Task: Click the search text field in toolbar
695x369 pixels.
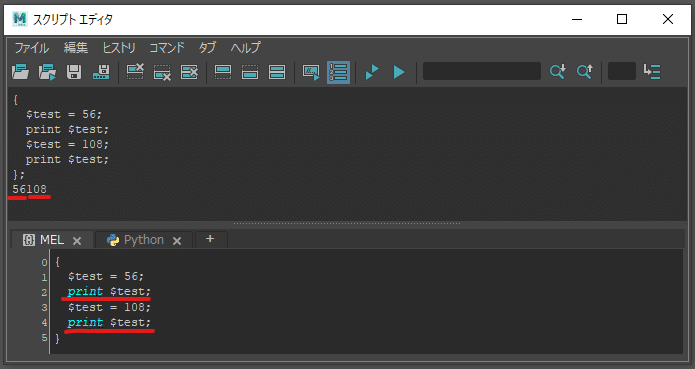Action: pyautogui.click(x=482, y=71)
